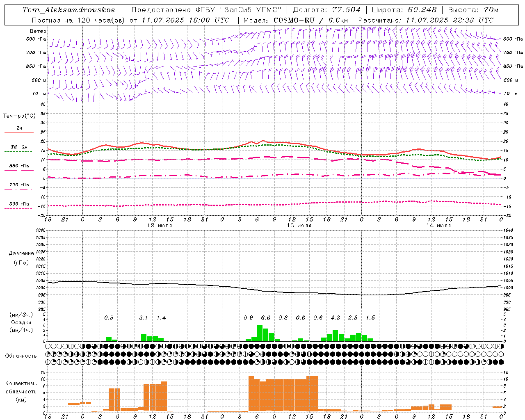Click the (мм/1ч.) precipitation unit label
Viewport: 525px width, 420px height.
(21, 330)
